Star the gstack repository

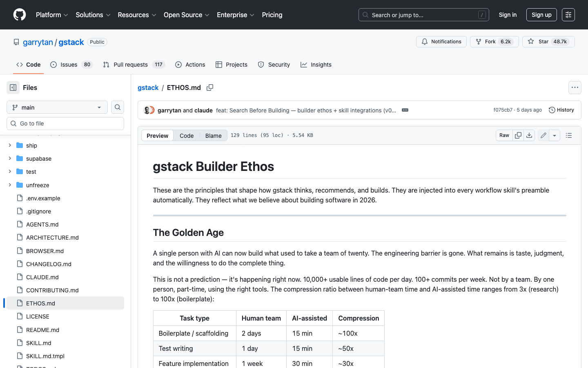click(548, 42)
